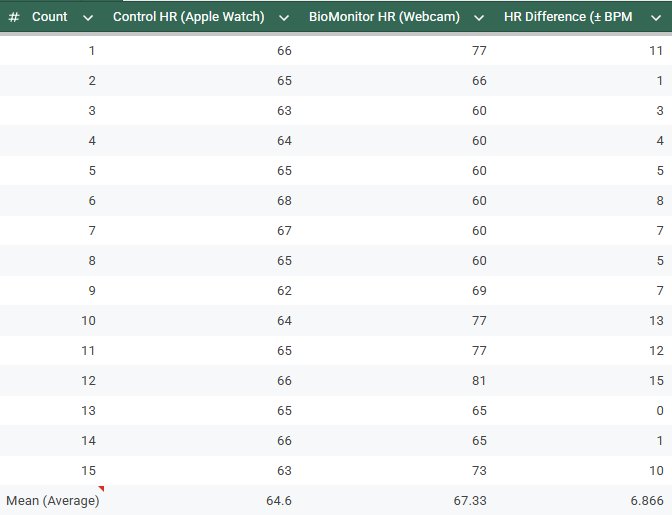The image size is (672, 515).
Task: Select BioMonitor HR value 77 in row 10
Action: [479, 320]
